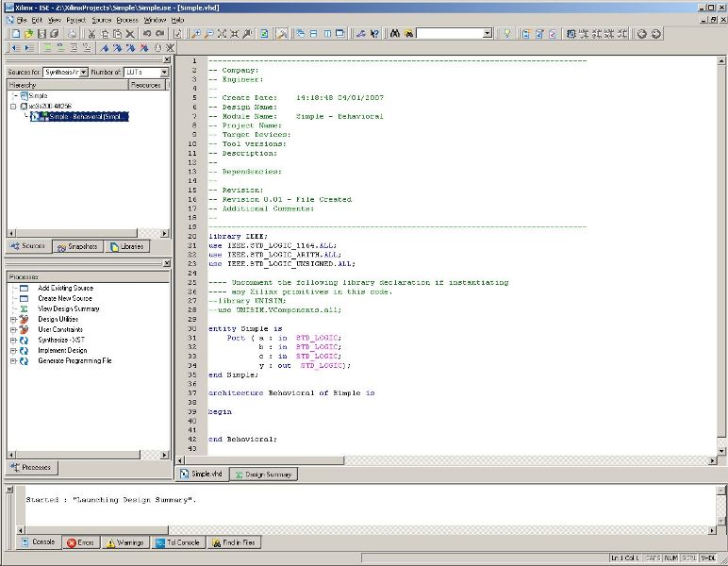Screen dimensions: 728x566
Task: Select the Simple.vhd editor tab
Action: click(x=202, y=474)
